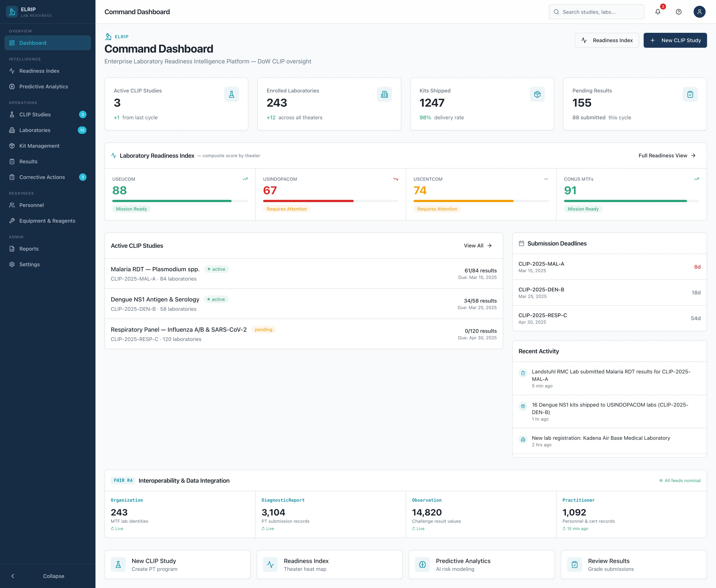The width and height of the screenshot is (716, 588).
Task: Click the ELRIP microscope logo
Action: [12, 12]
